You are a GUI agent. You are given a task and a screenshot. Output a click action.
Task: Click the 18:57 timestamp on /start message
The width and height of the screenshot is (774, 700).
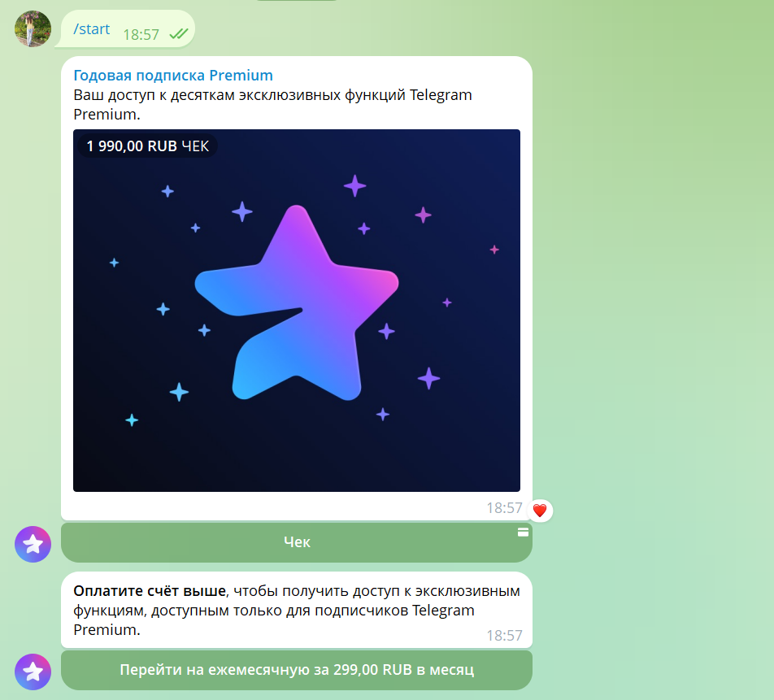click(141, 35)
